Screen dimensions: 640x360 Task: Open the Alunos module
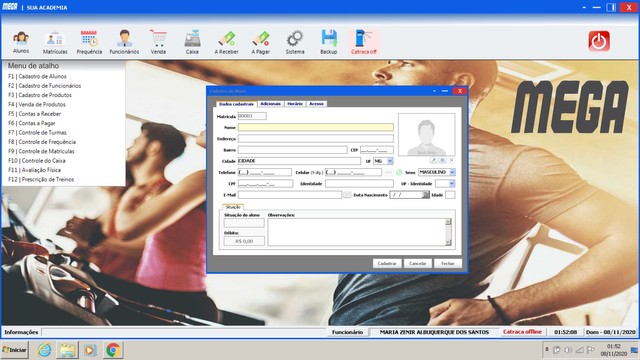pos(21,42)
